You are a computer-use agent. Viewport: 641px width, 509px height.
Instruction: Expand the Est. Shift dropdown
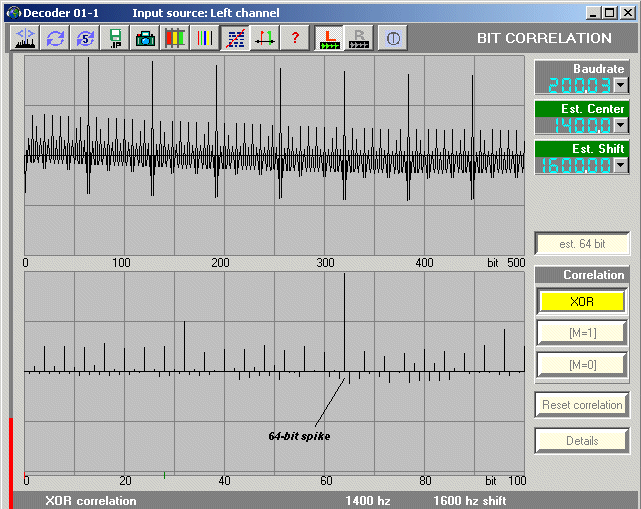point(621,165)
